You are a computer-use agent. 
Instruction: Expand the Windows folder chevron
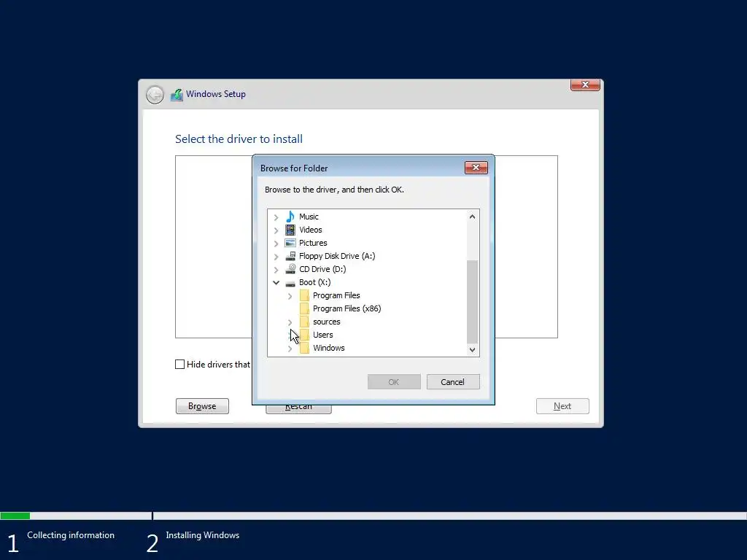(290, 349)
